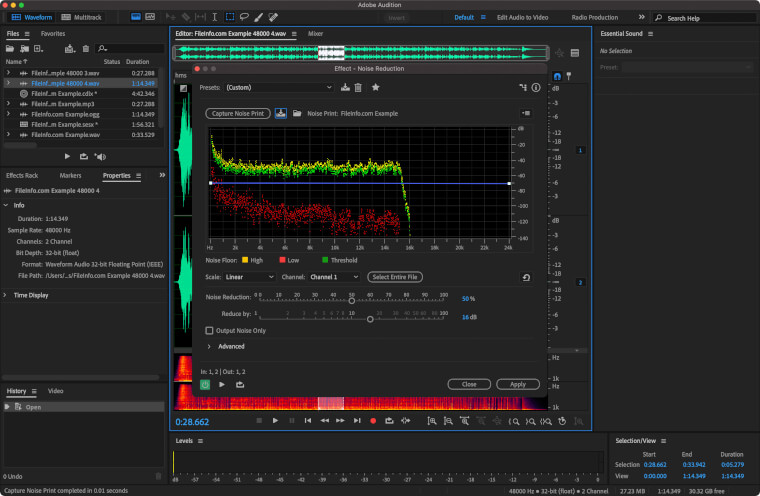Screen dimensions: 760x496
Task: Open the Channel dropdown
Action: coord(333,277)
